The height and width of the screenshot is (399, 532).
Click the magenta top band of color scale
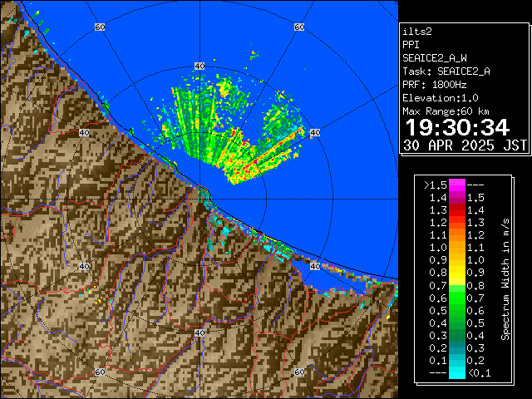coord(457,185)
